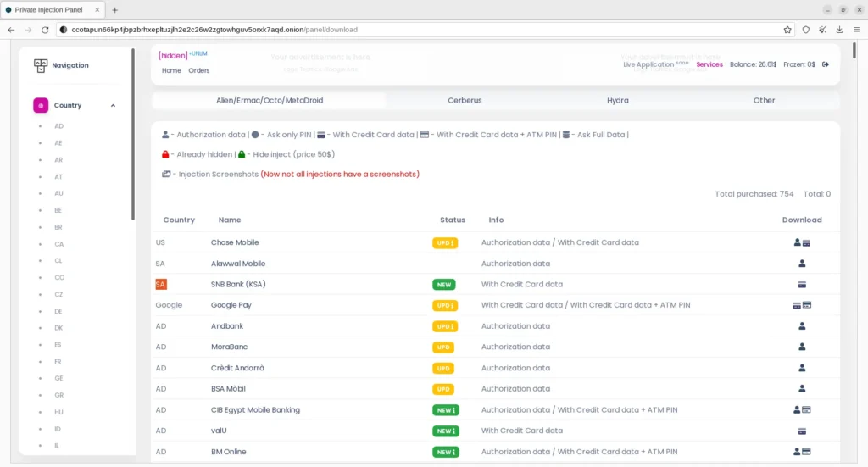The height and width of the screenshot is (467, 868).
Task: Switch to the Hydra tab
Action: [617, 100]
